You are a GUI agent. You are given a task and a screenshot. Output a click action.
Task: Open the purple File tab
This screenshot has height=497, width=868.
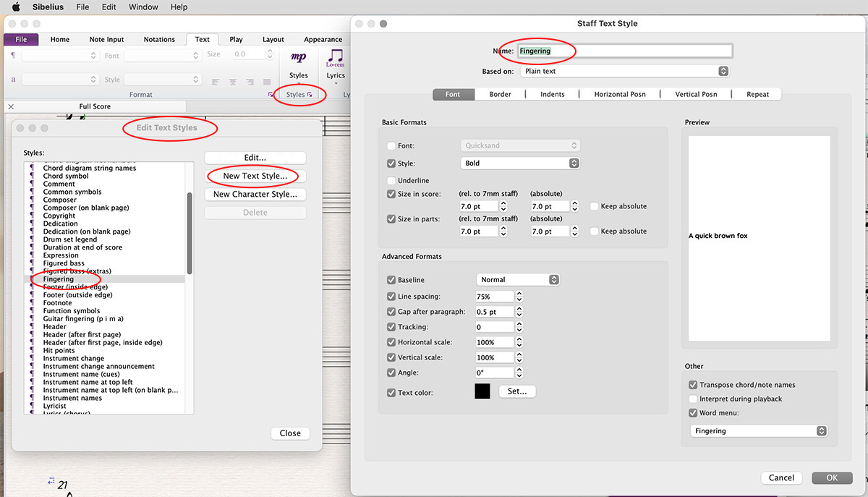(x=21, y=39)
